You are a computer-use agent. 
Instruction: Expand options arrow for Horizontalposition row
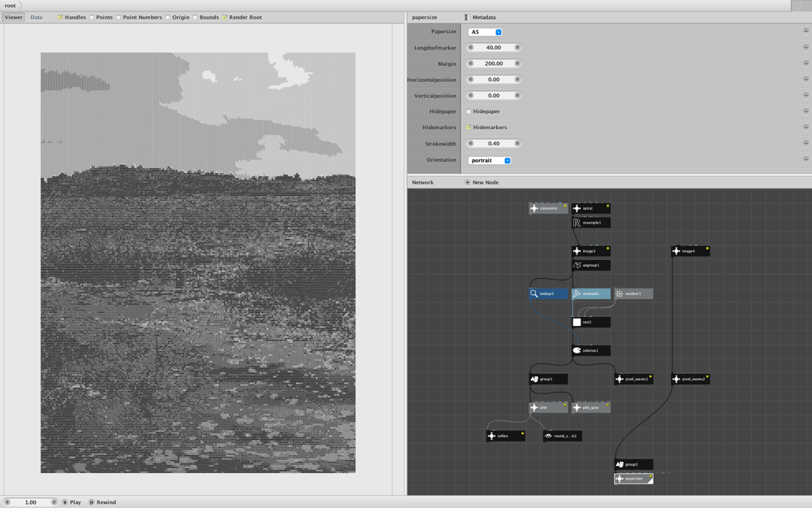point(806,79)
